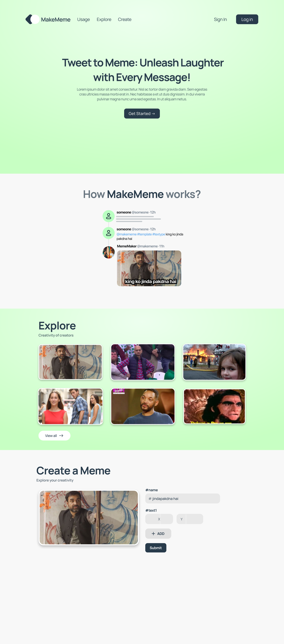The height and width of the screenshot is (644, 284).
Task: Click the @makememe mention link
Action: (x=127, y=234)
